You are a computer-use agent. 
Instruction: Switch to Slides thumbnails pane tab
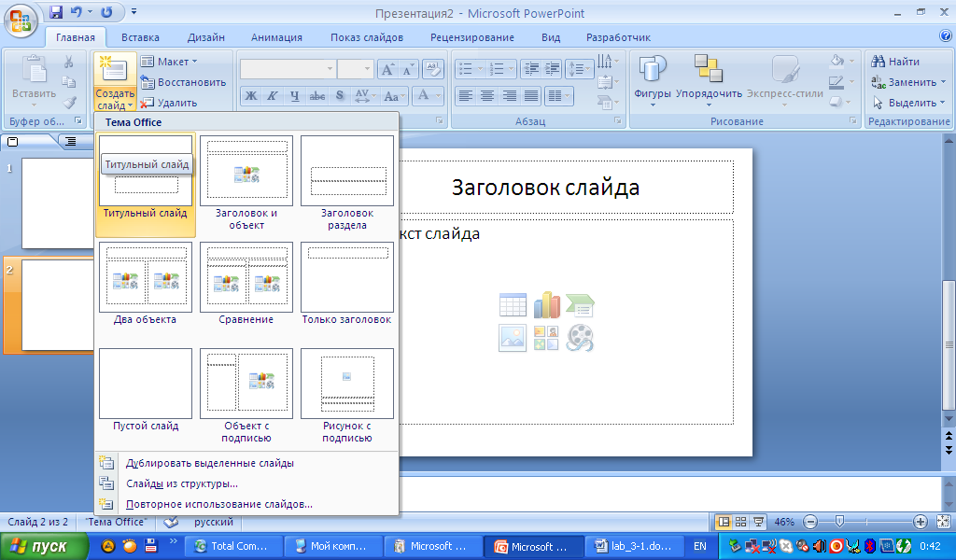pyautogui.click(x=13, y=141)
